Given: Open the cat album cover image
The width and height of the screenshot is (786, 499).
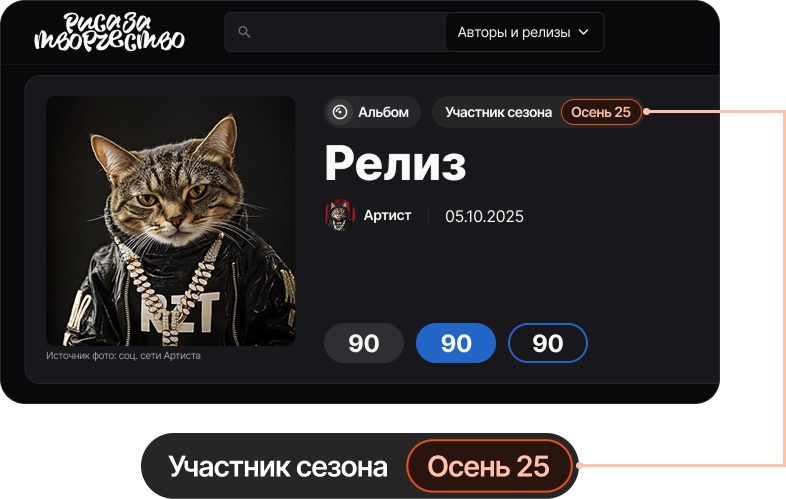Looking at the screenshot, I should tap(170, 221).
